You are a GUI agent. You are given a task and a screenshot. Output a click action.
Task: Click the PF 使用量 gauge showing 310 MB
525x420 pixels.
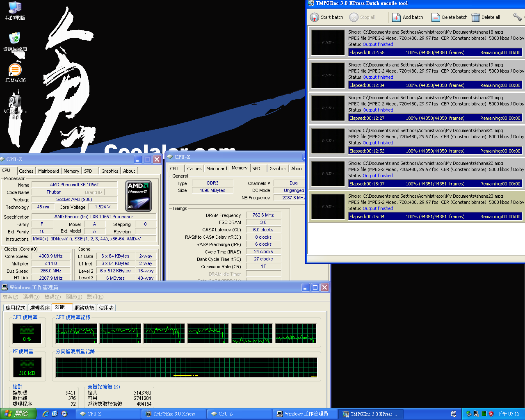click(x=27, y=367)
